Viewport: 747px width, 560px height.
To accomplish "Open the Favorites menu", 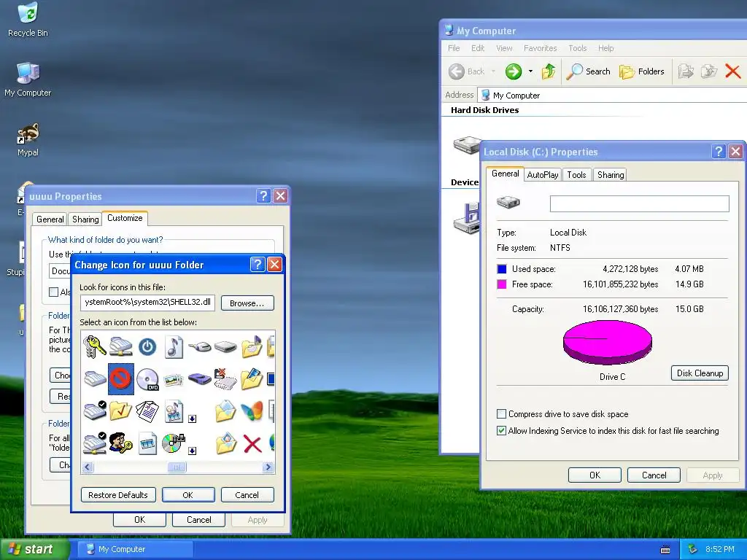I will point(541,48).
